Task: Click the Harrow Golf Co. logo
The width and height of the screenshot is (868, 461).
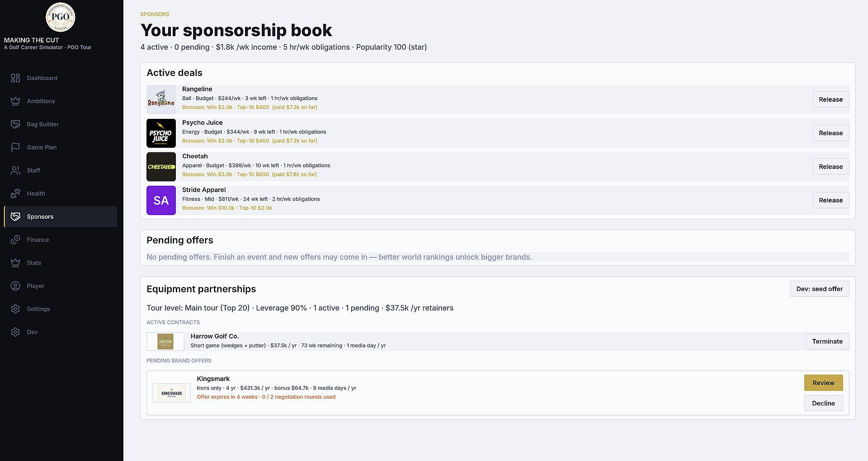Action: pos(165,341)
